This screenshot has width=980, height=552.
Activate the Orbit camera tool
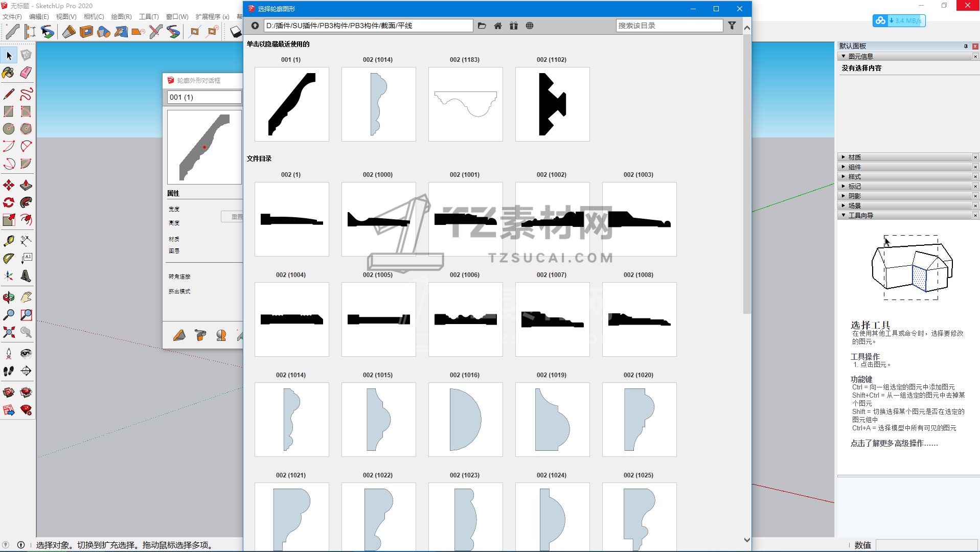click(9, 297)
